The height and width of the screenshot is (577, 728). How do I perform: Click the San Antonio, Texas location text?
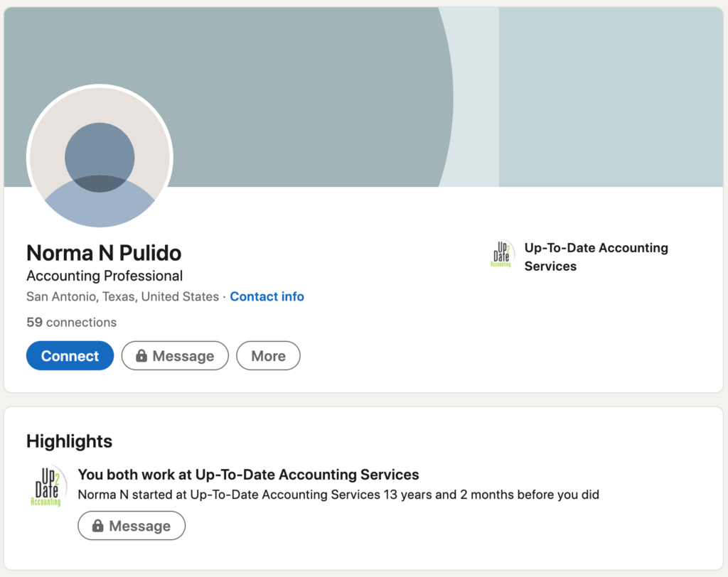[122, 296]
